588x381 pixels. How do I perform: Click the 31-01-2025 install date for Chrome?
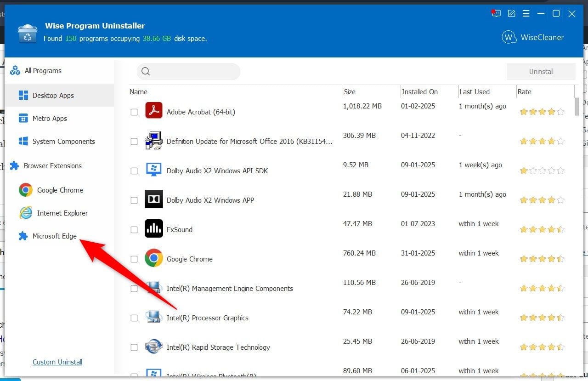coord(418,253)
